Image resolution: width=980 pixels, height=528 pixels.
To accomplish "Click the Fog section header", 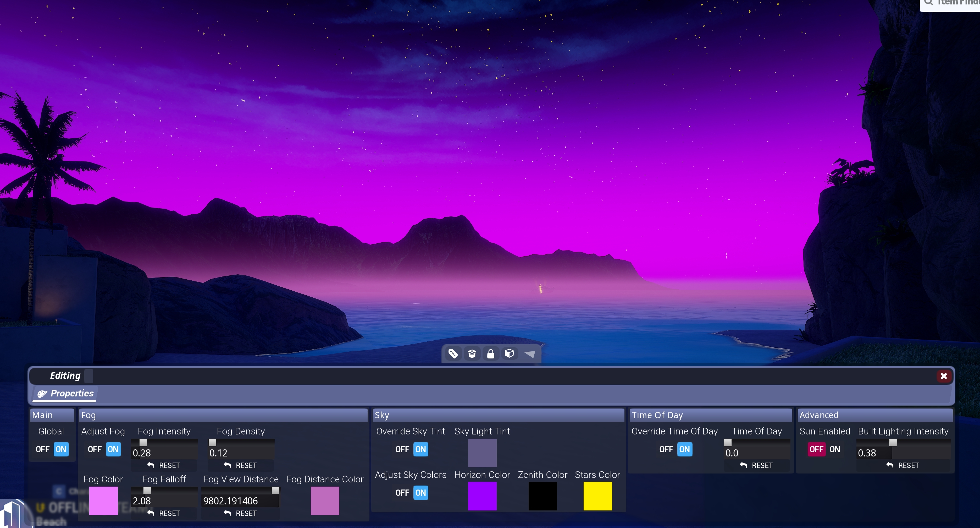I will [x=223, y=415].
